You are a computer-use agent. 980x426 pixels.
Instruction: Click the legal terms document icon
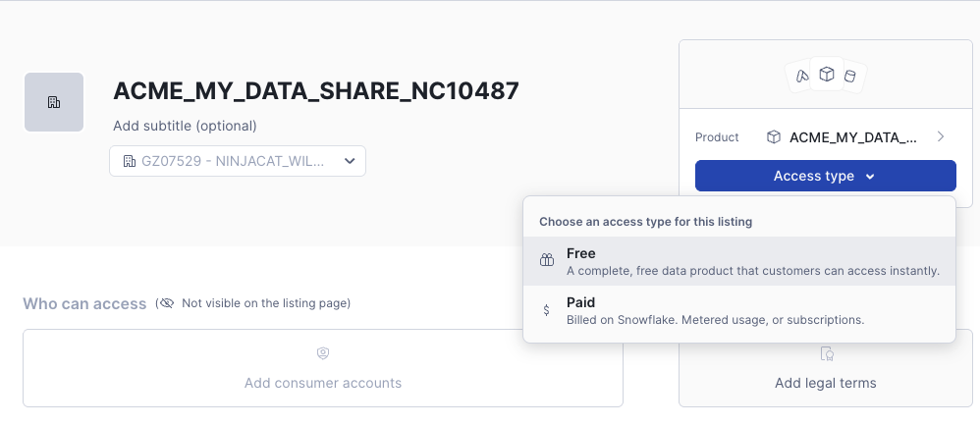point(825,353)
